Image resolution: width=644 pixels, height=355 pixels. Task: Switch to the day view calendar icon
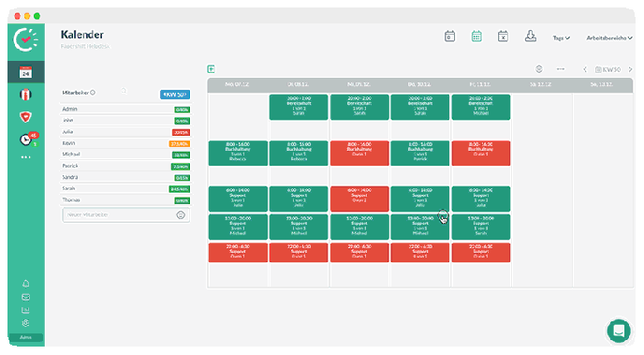[449, 37]
